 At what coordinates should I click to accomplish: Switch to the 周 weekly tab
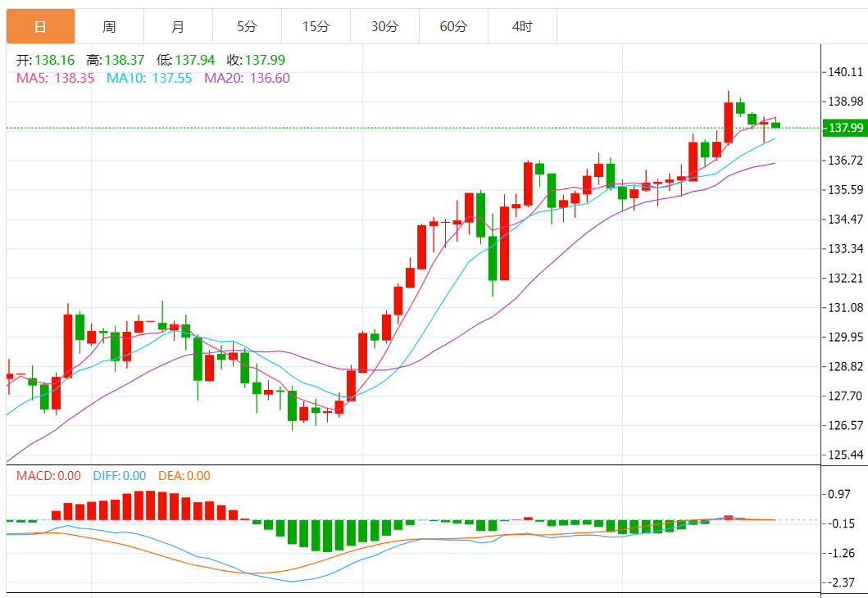(109, 26)
